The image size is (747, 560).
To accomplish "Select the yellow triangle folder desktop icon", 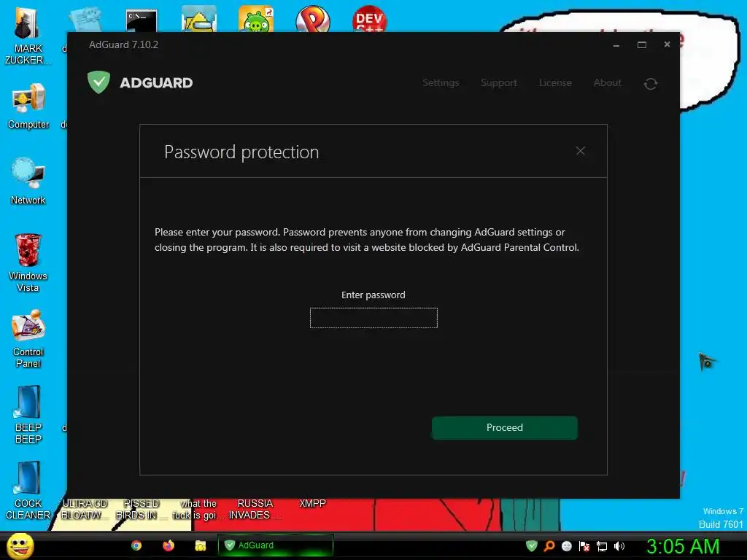I will click(198, 19).
